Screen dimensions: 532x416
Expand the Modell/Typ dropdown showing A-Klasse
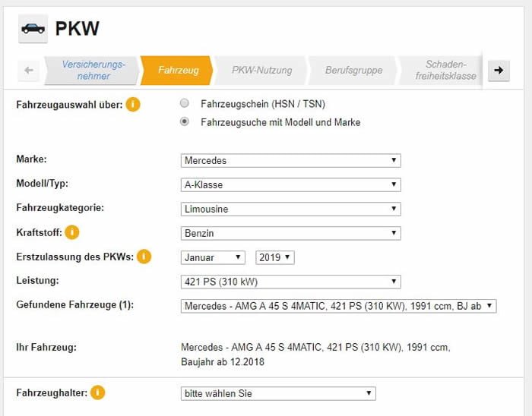click(290, 184)
